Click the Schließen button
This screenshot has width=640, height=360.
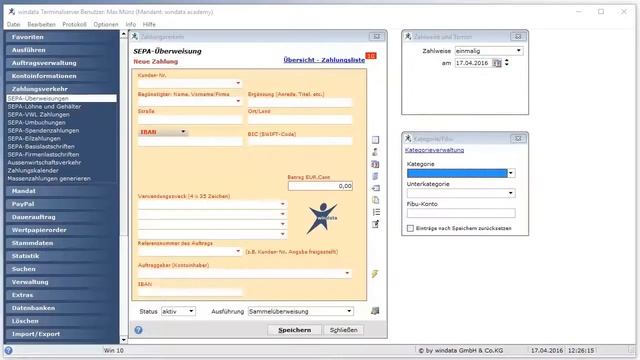[x=343, y=330]
